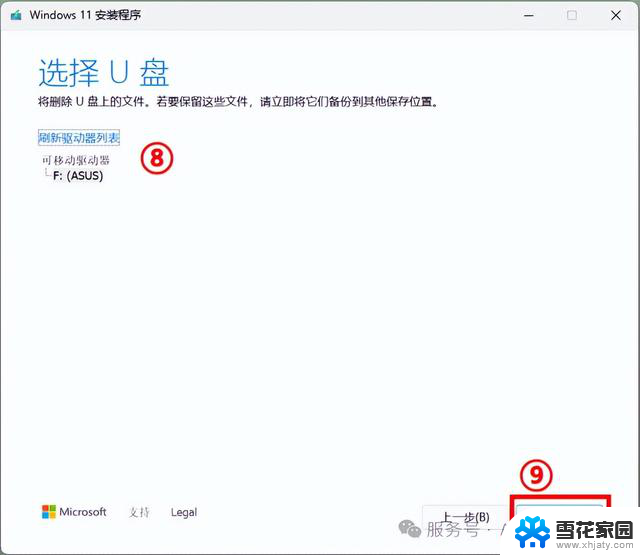Viewport: 640px width, 555px height.
Task: Select the F: (ASUS) drive
Action: point(78,176)
